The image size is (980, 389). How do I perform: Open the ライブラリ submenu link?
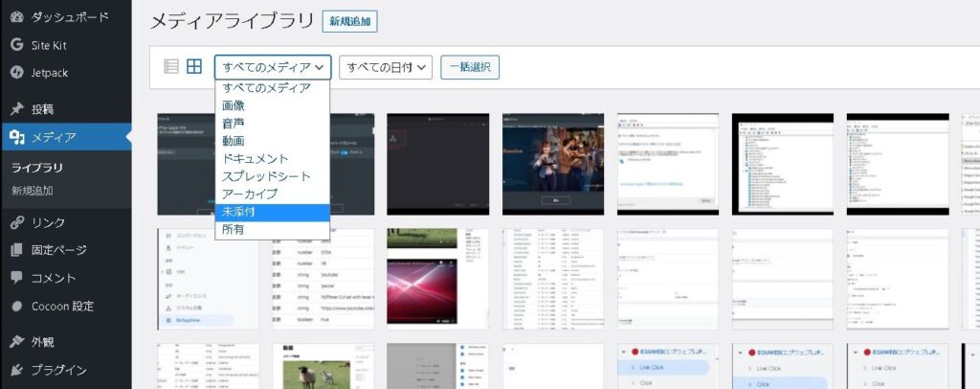(x=37, y=168)
